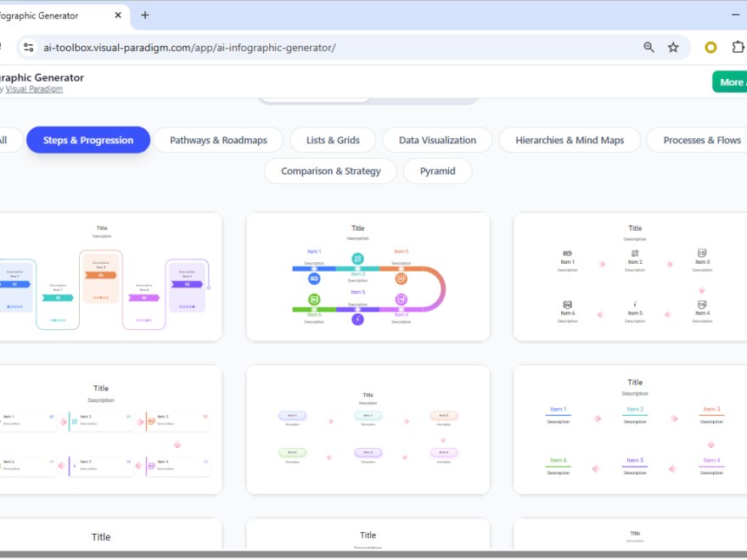Image resolution: width=747 pixels, height=560 pixels.
Task: Open the Chrome extensions puzzle icon
Action: coord(738,48)
